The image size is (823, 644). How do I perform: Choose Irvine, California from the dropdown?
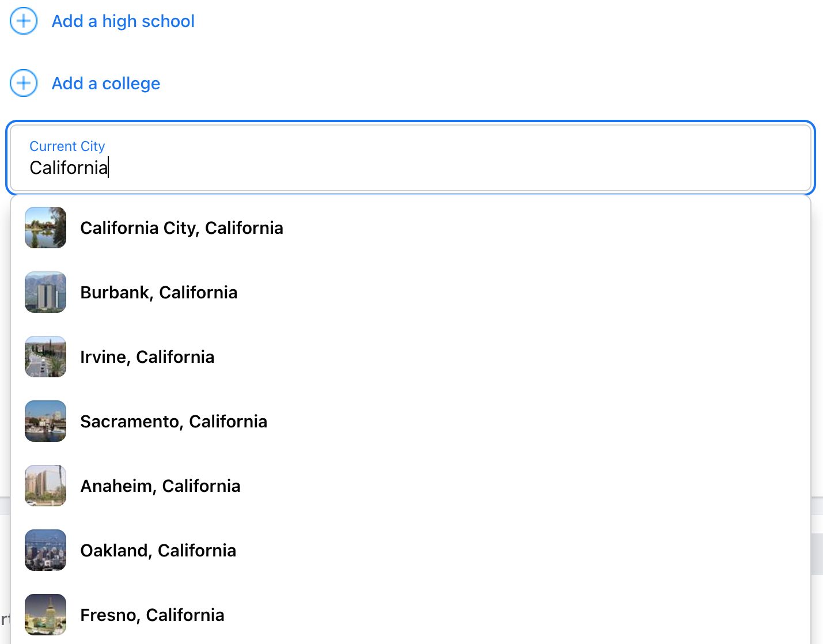tap(147, 357)
